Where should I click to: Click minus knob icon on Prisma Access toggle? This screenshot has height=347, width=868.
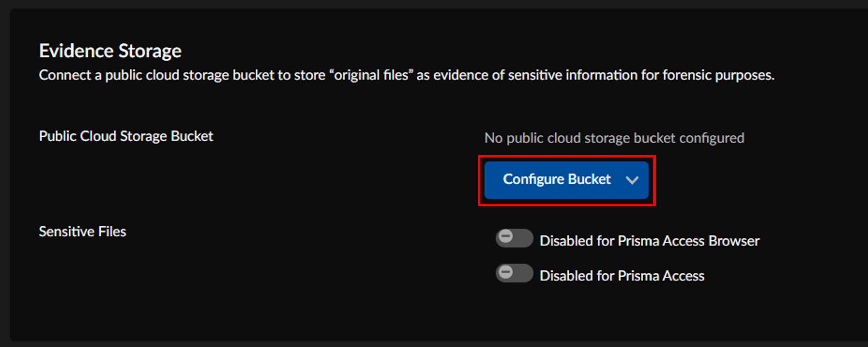tap(506, 272)
